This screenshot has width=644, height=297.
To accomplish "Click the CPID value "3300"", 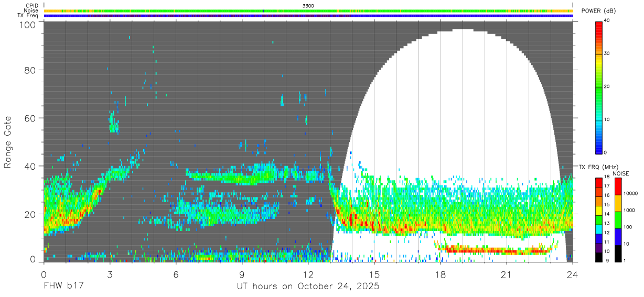I will (x=308, y=6).
